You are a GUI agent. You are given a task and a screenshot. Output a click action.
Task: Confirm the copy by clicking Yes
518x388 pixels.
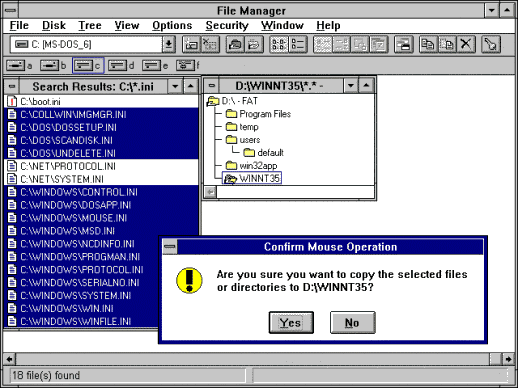pyautogui.click(x=291, y=322)
